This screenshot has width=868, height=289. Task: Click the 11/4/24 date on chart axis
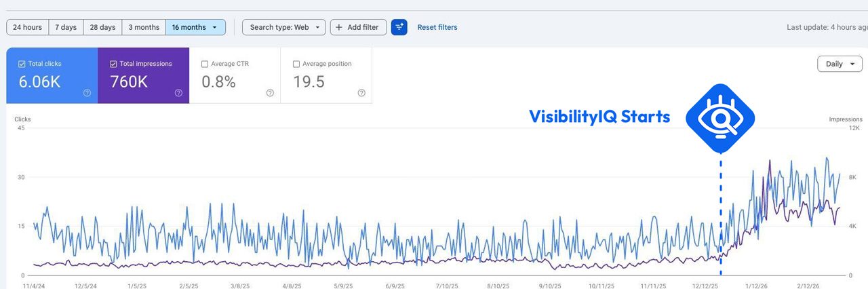(34, 286)
